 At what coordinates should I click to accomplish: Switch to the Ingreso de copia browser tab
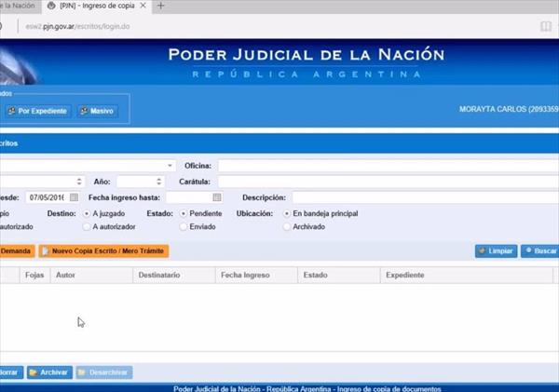pyautogui.click(x=96, y=7)
